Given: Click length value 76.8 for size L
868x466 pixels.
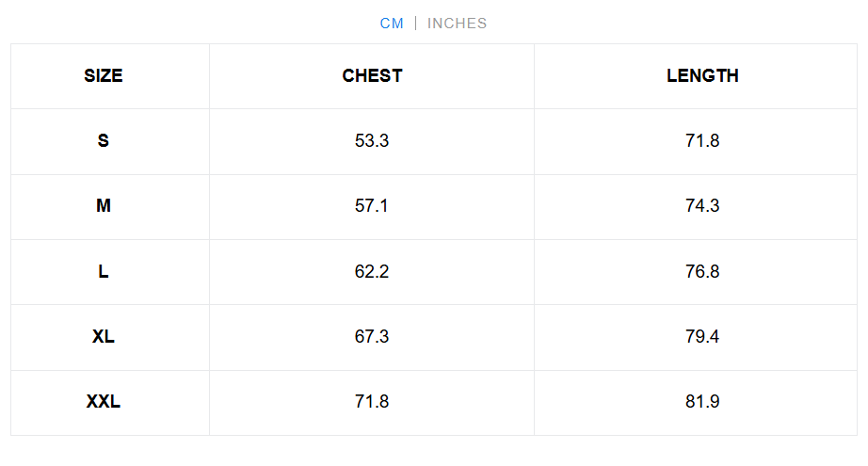Looking at the screenshot, I should point(702,272).
